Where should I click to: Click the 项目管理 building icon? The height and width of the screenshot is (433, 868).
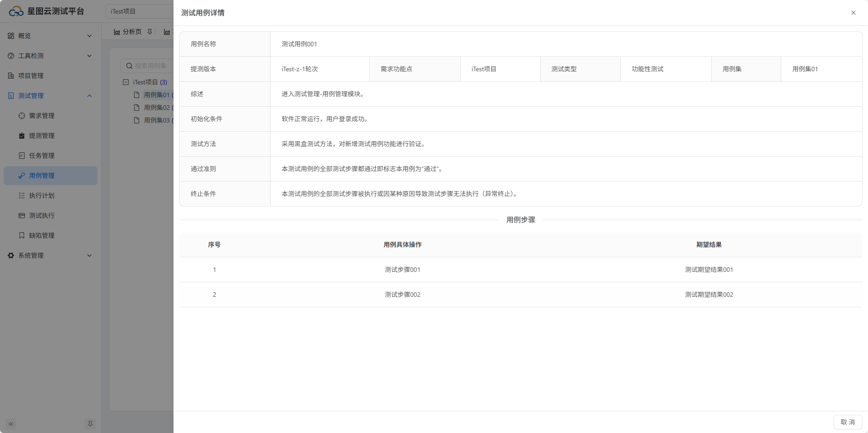pos(11,76)
